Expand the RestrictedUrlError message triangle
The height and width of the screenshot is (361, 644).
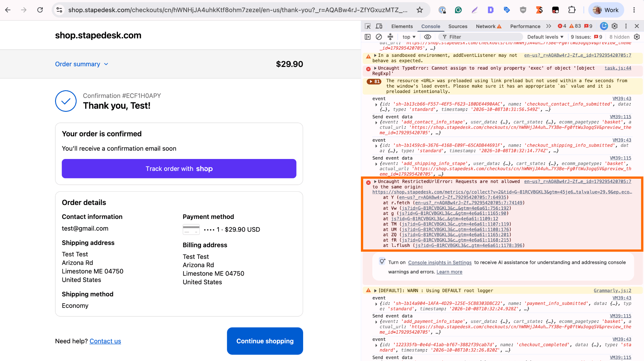pyautogui.click(x=375, y=182)
